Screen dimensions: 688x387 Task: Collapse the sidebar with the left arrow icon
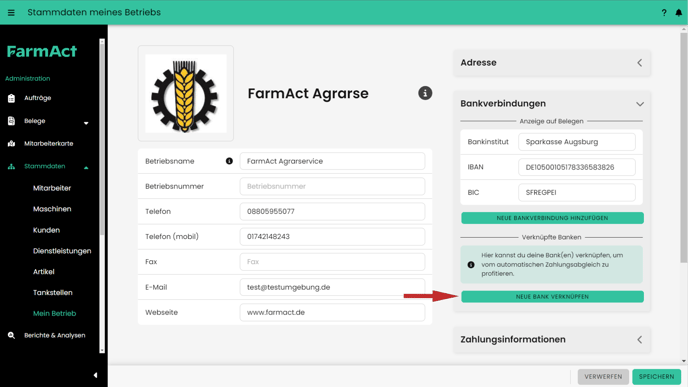click(95, 375)
